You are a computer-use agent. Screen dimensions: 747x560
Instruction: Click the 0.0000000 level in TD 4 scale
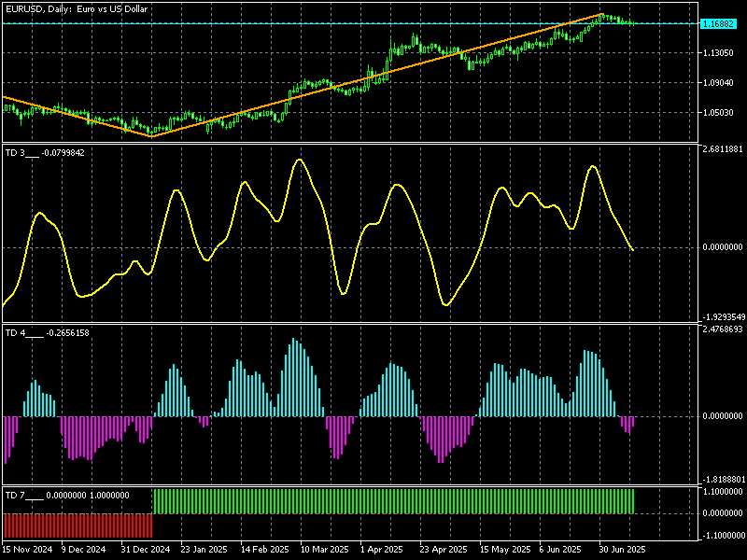click(x=722, y=416)
